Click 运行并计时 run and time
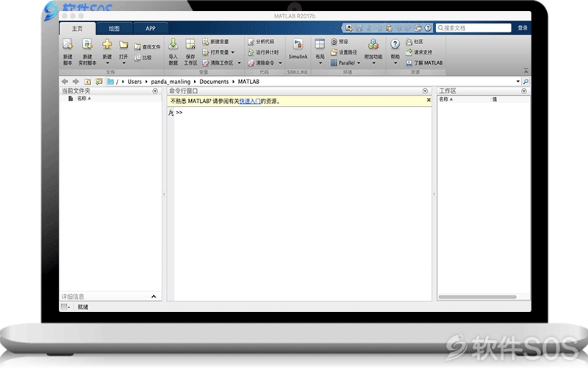Image resolution: width=588 pixels, height=368 pixels. click(263, 52)
